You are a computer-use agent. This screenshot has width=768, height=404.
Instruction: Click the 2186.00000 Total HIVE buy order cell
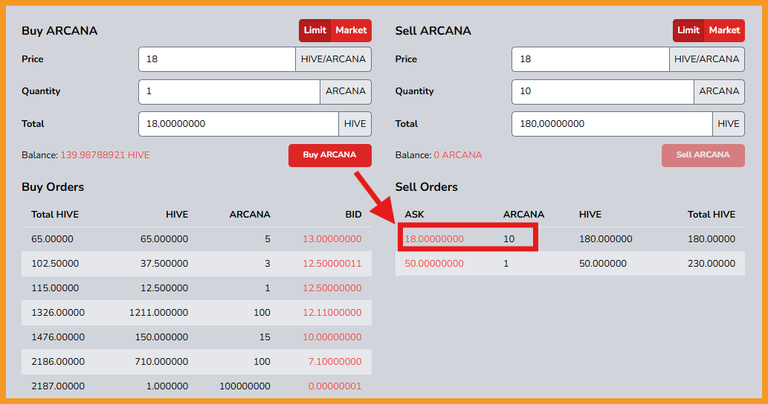point(58,361)
